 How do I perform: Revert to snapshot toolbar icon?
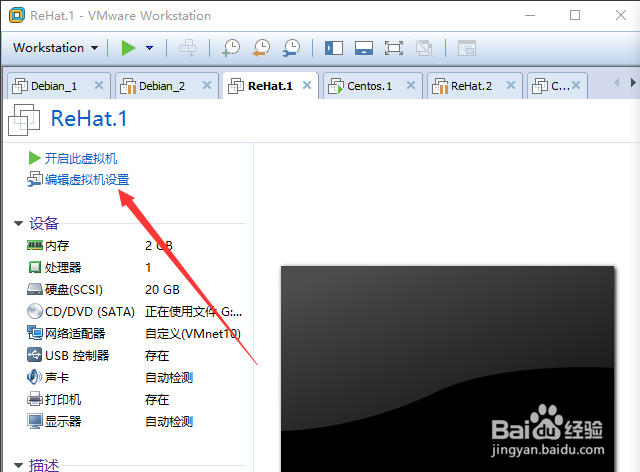(x=261, y=48)
